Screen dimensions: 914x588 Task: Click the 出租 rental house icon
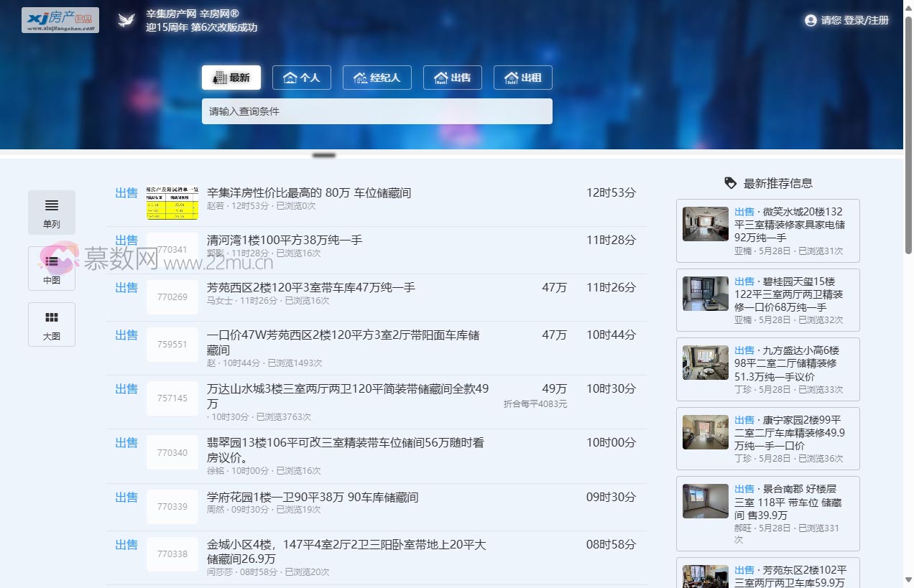click(x=512, y=77)
